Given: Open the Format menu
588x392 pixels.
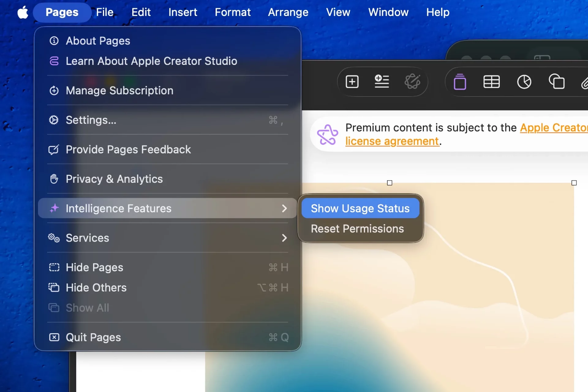Looking at the screenshot, I should click(232, 12).
